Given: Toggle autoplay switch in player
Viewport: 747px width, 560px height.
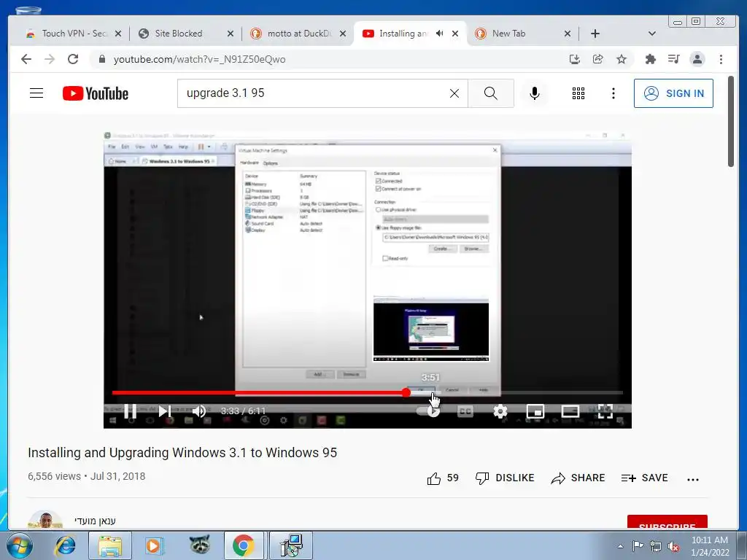Looking at the screenshot, I should [x=427, y=411].
